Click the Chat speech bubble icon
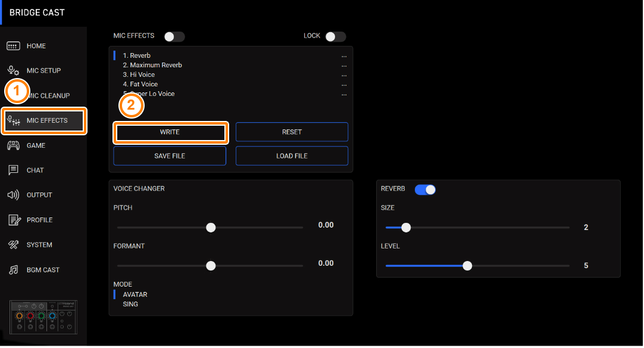The height and width of the screenshot is (348, 644). point(13,170)
